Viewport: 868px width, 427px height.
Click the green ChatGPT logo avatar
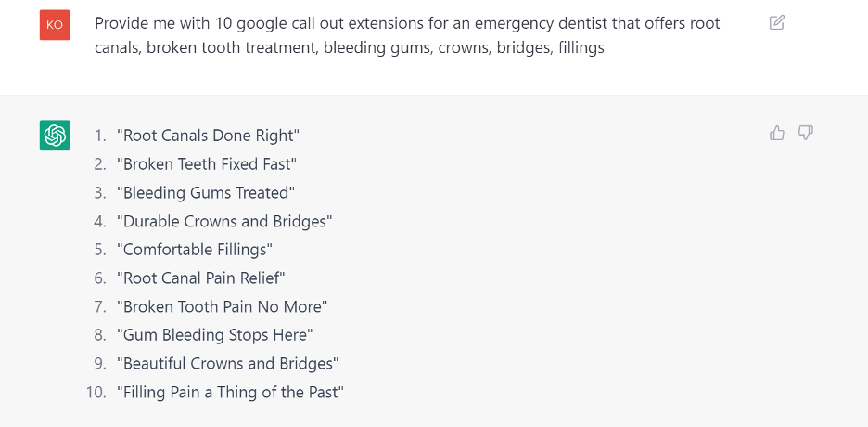[55, 136]
